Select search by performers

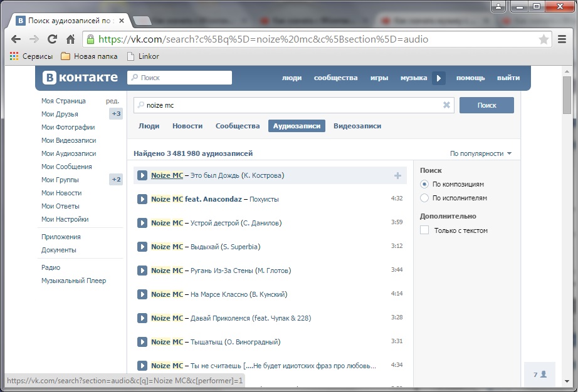tap(424, 198)
